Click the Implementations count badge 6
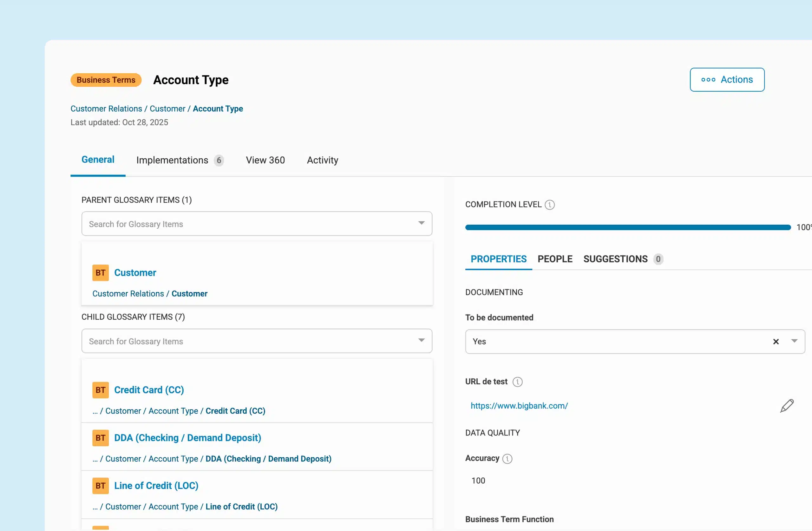 click(x=219, y=160)
